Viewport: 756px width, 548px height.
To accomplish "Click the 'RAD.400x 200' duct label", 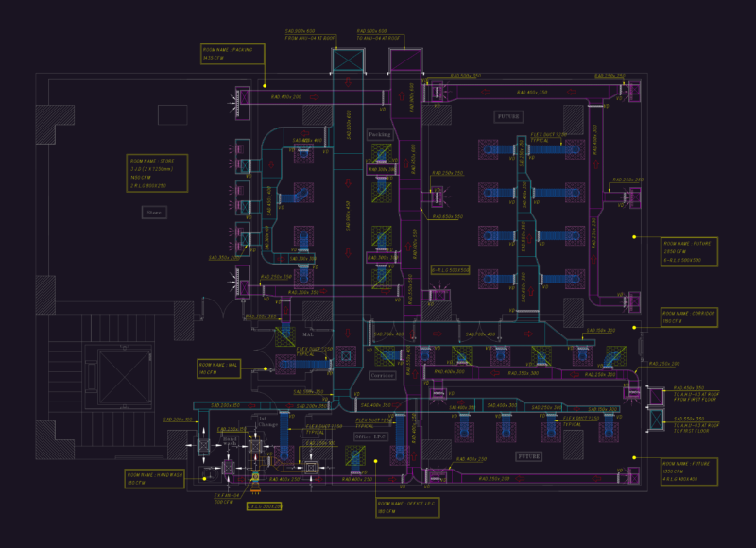I will point(286,97).
